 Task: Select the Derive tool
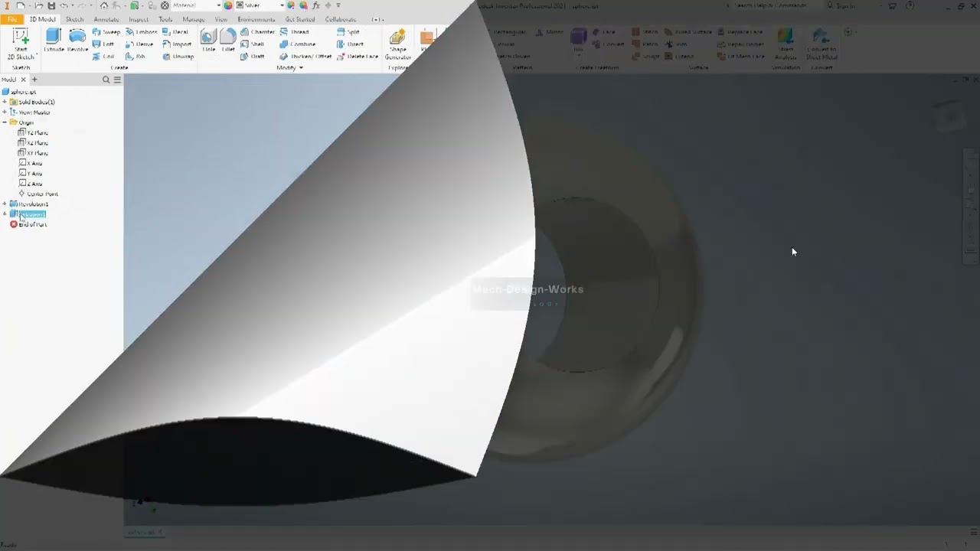coord(139,44)
